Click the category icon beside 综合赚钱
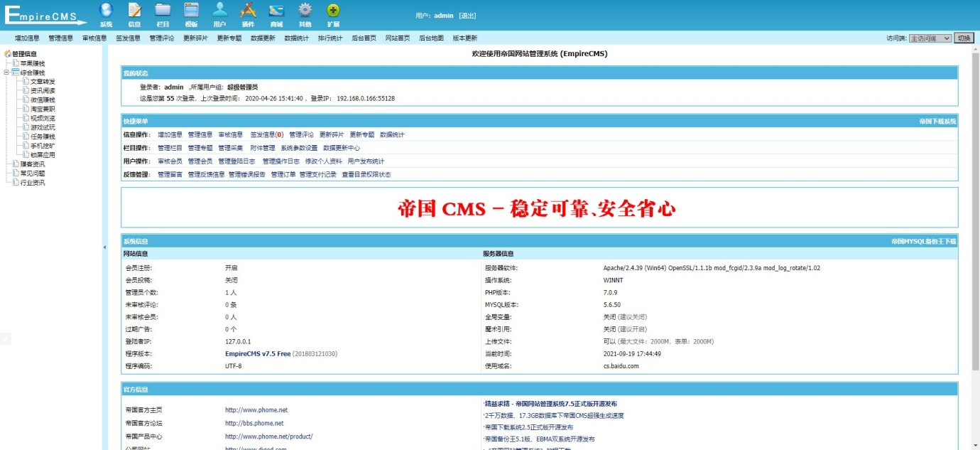980x450 pixels. (15, 73)
